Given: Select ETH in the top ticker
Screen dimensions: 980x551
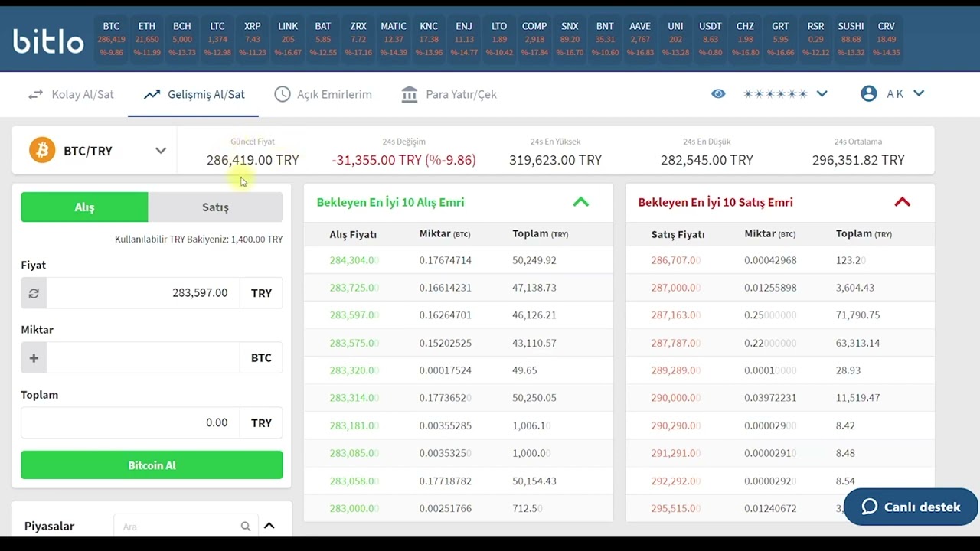Looking at the screenshot, I should (x=147, y=39).
